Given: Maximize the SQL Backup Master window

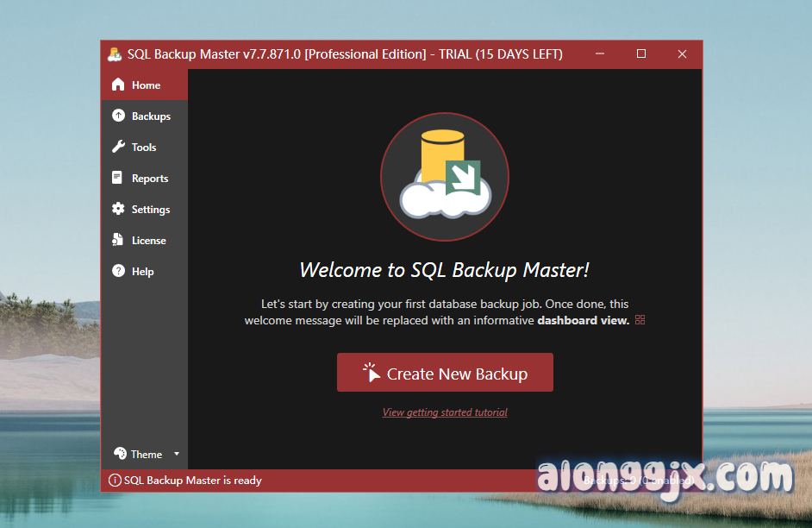Looking at the screenshot, I should click(x=640, y=54).
